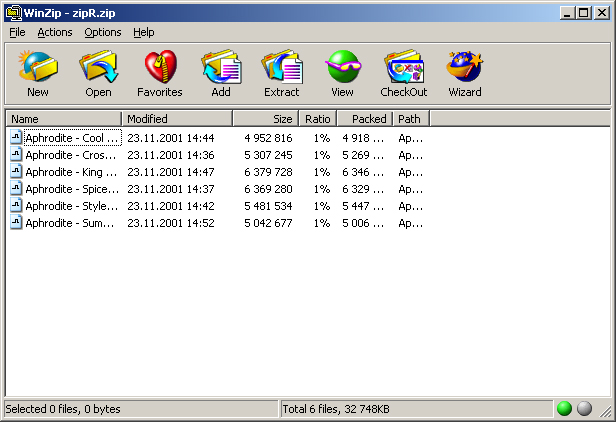Open the Options menu

click(x=103, y=32)
